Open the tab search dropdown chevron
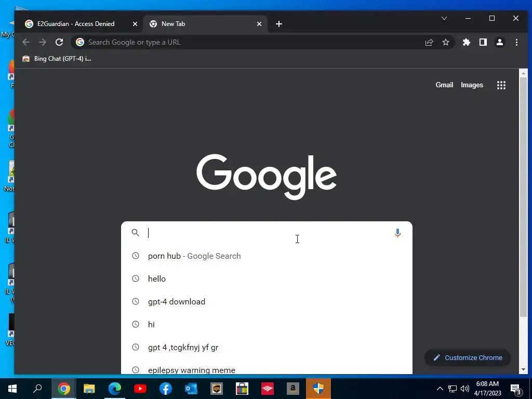The width and height of the screenshot is (532, 399). point(444,18)
